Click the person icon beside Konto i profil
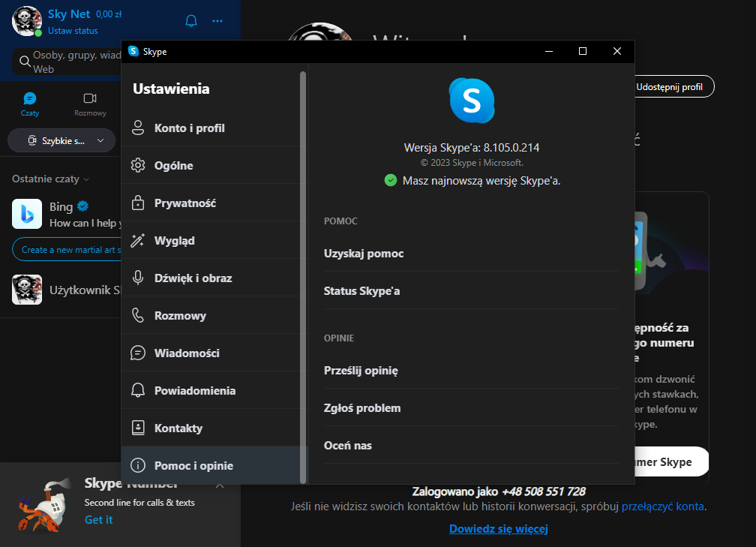The height and width of the screenshot is (547, 756). tap(138, 128)
